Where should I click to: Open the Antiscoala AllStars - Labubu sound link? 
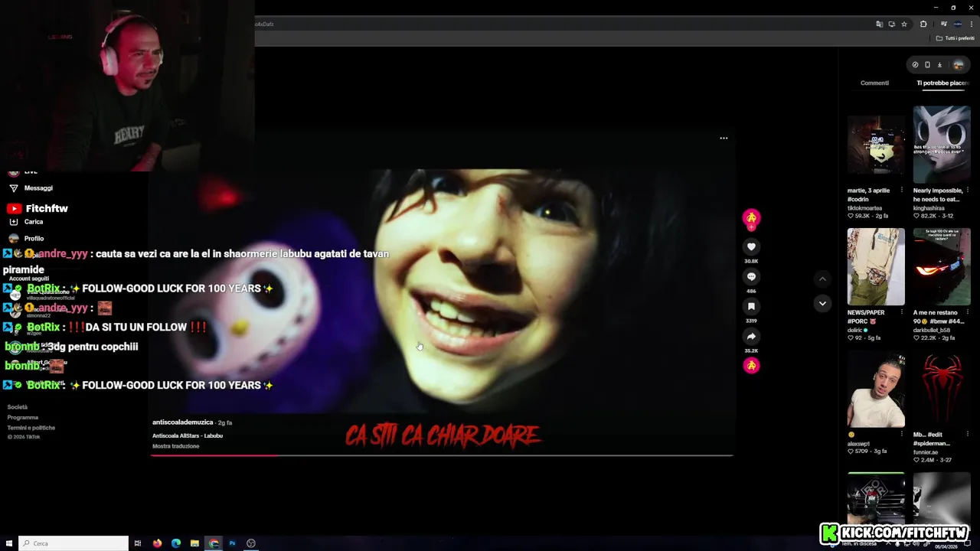click(188, 435)
